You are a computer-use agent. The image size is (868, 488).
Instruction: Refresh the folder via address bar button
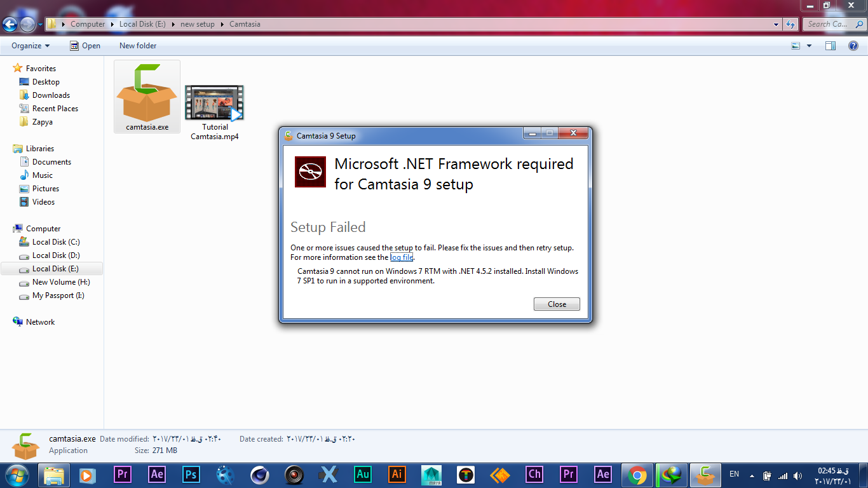(x=790, y=24)
